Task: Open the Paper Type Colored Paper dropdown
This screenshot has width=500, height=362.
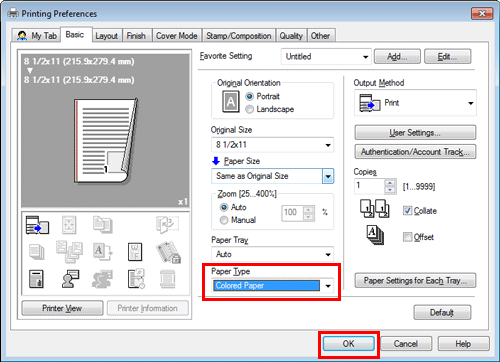Action: coord(272,286)
